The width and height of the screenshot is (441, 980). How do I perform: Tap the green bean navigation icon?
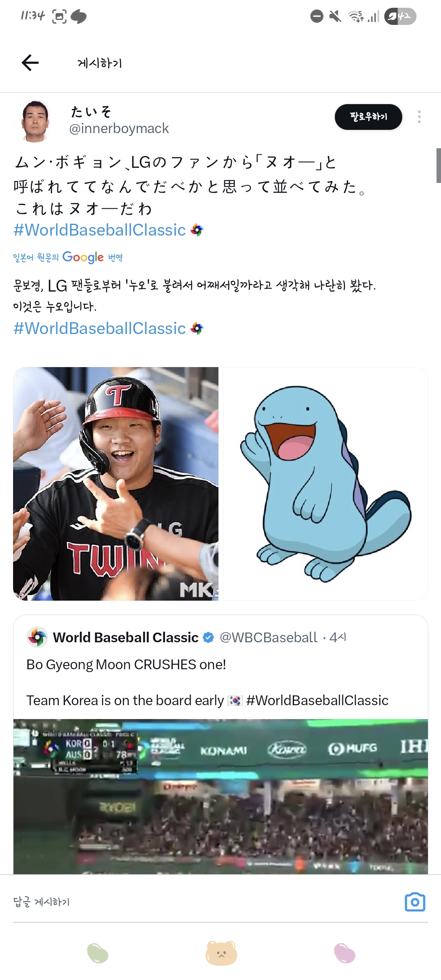coord(98,953)
